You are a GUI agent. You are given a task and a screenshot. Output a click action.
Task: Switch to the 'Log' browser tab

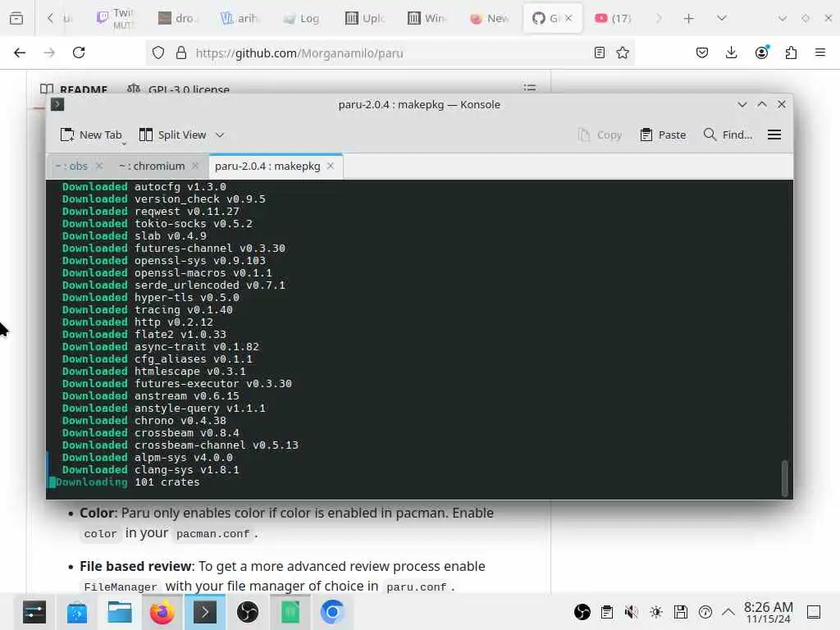point(302,18)
